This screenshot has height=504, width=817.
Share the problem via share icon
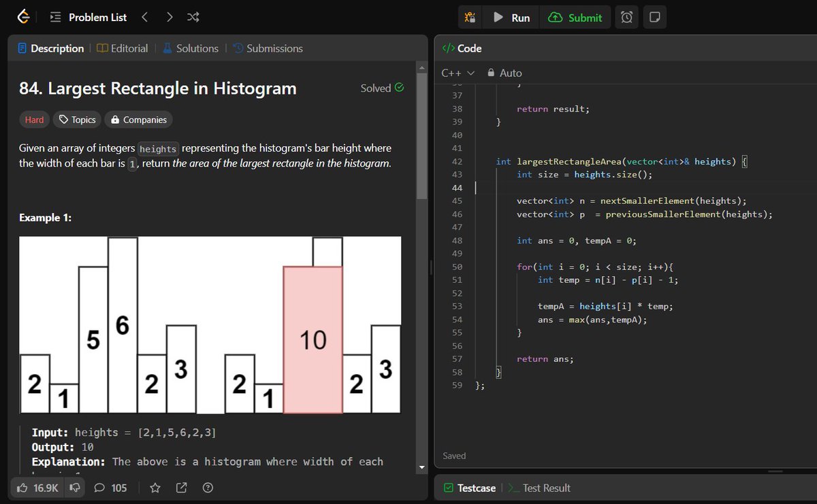click(182, 488)
